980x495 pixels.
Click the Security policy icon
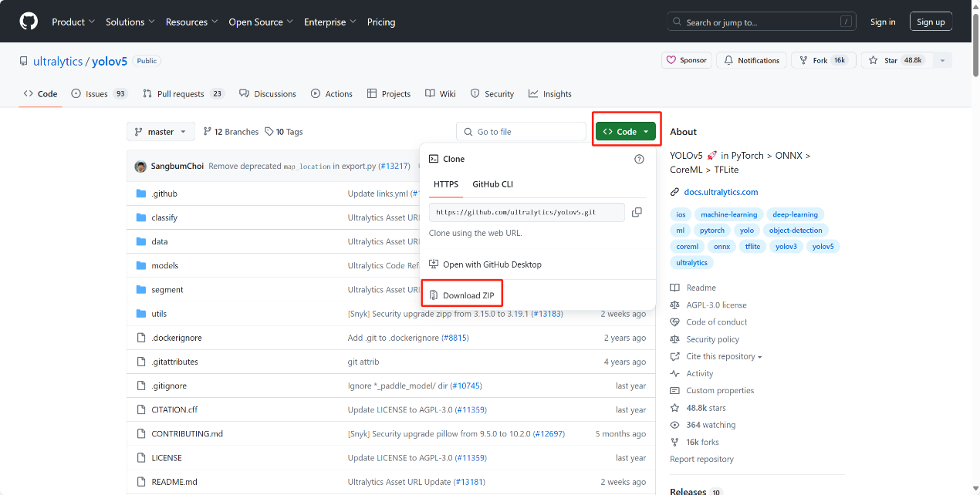(x=675, y=339)
